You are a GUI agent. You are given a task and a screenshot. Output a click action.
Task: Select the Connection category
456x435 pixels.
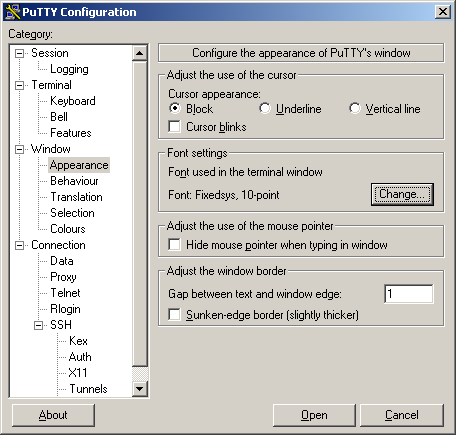click(58, 245)
